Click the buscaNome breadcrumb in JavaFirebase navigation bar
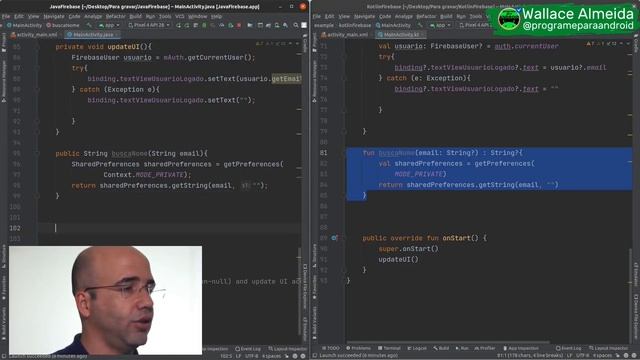The height and width of the screenshot is (360, 640). (x=62, y=25)
